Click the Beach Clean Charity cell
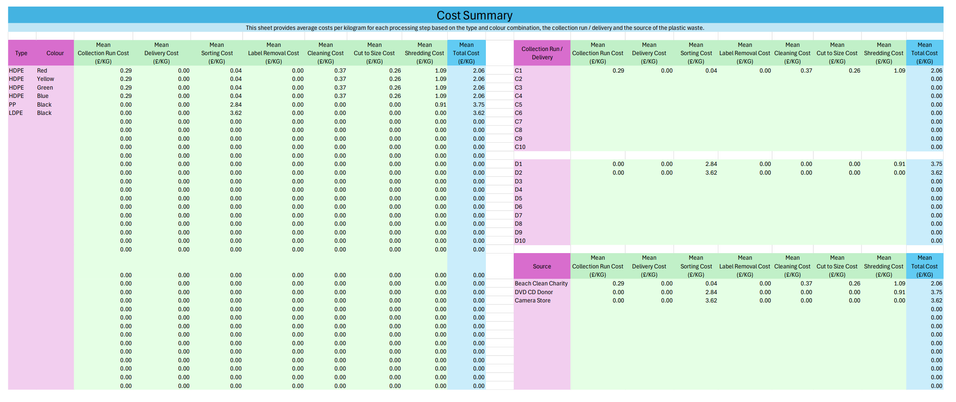This screenshot has height=402, width=956. [x=542, y=284]
